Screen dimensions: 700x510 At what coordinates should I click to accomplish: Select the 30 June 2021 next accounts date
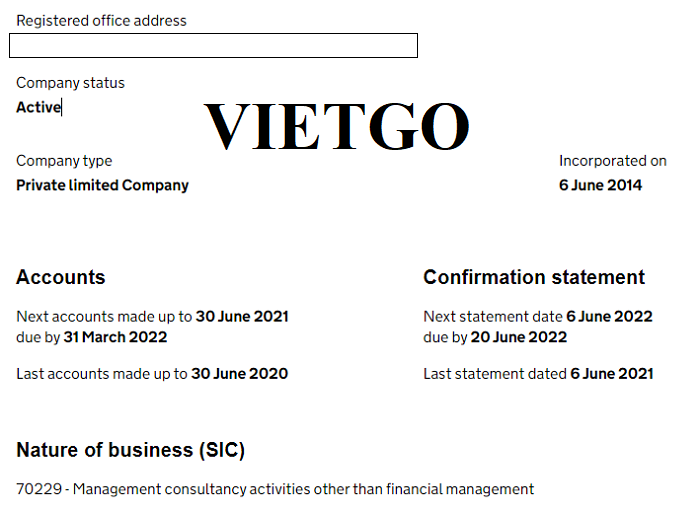(242, 317)
